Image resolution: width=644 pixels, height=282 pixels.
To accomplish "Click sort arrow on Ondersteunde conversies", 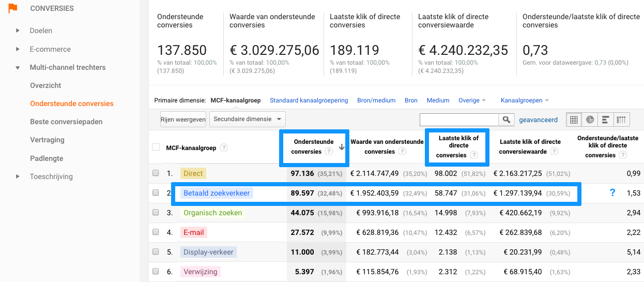I will (342, 147).
